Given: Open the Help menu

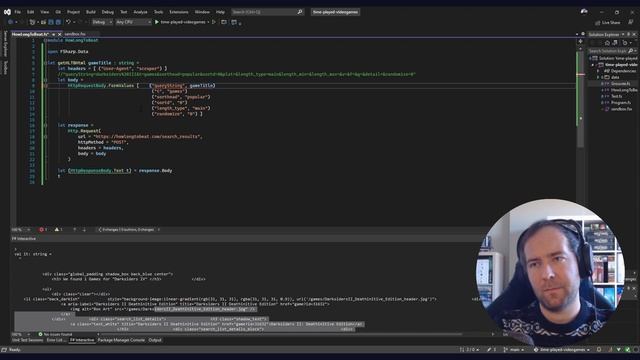Looking at the screenshot, I should click(220, 12).
